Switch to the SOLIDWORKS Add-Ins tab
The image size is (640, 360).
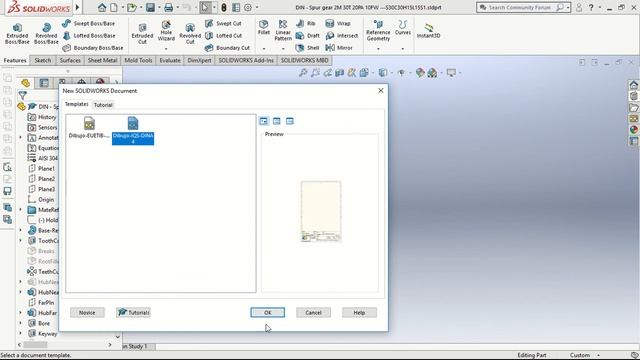tap(246, 60)
